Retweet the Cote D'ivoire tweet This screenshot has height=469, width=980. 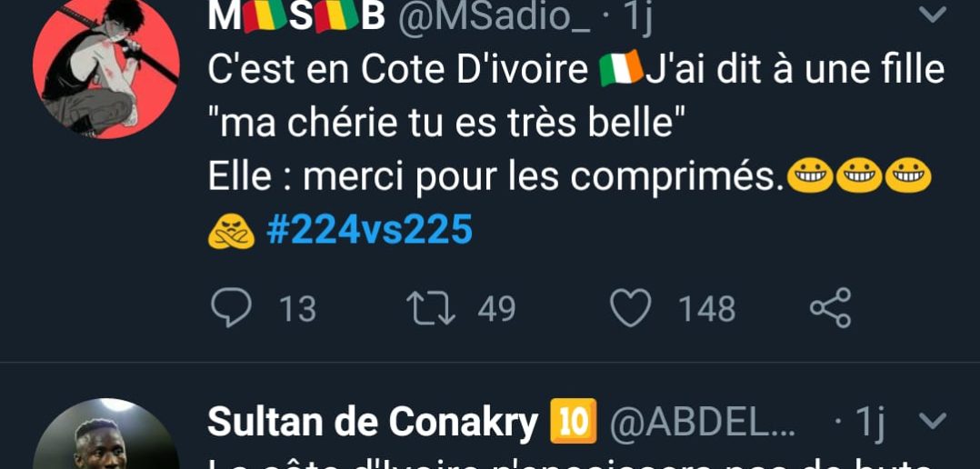431,308
